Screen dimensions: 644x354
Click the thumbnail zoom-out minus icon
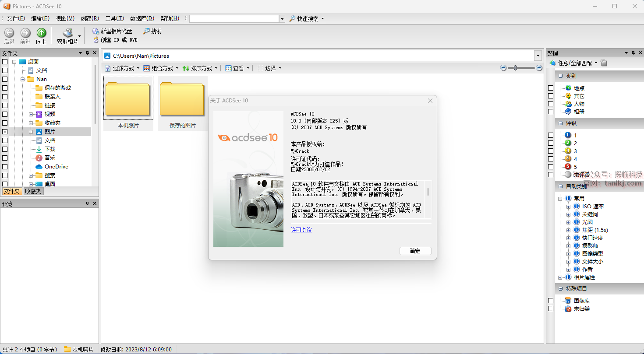click(x=503, y=68)
